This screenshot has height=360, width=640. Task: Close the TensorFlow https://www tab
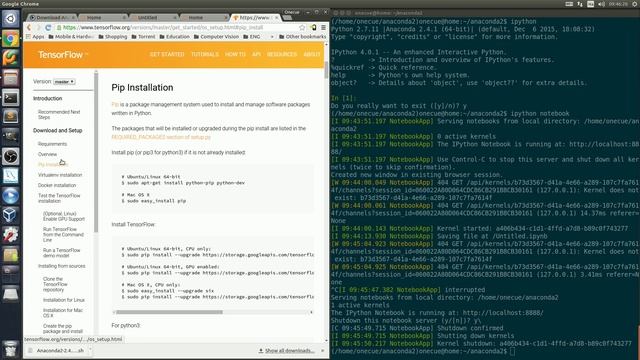(277, 18)
